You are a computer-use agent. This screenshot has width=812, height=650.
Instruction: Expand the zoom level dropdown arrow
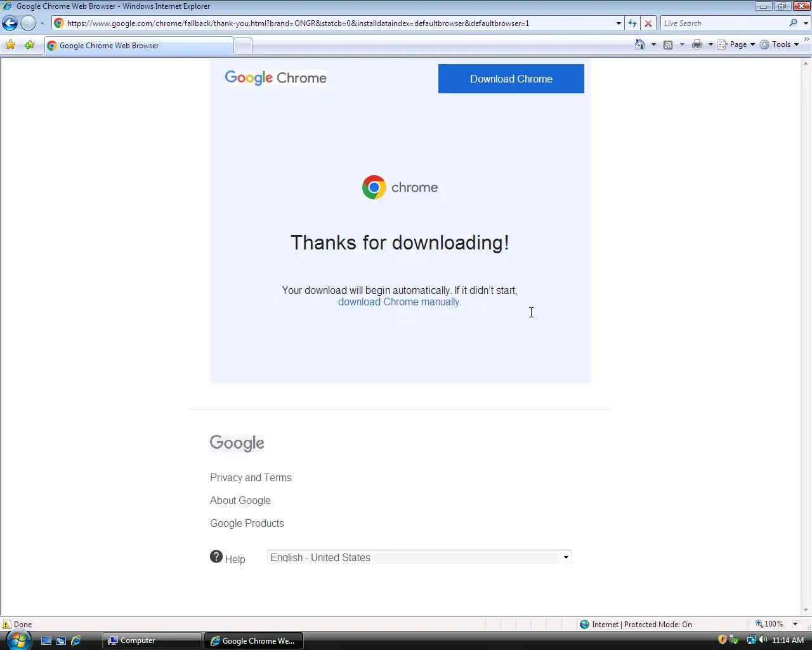click(795, 624)
